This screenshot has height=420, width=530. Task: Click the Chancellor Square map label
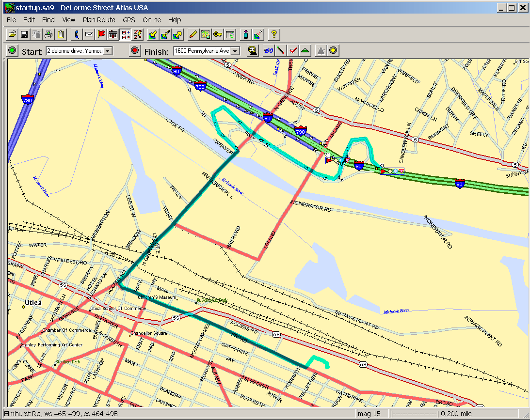[149, 333]
